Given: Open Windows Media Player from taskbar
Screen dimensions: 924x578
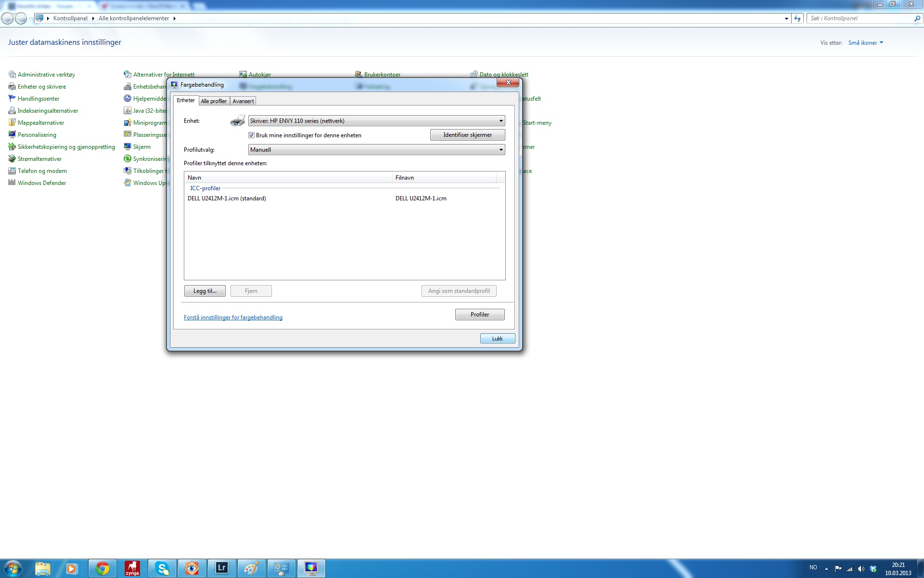Looking at the screenshot, I should (72, 568).
